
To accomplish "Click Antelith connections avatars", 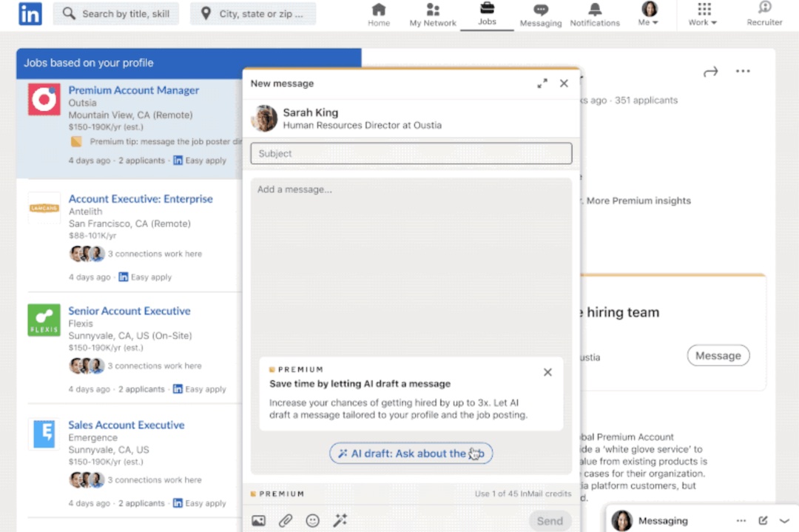I will point(87,254).
